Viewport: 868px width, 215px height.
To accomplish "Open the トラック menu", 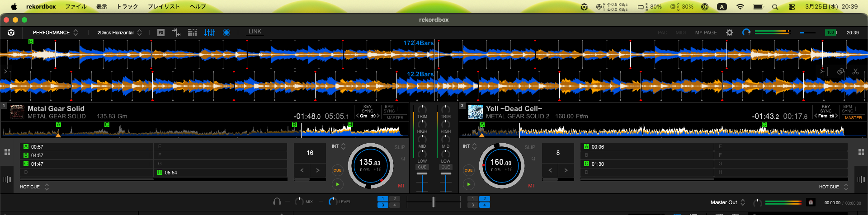I will click(x=127, y=6).
